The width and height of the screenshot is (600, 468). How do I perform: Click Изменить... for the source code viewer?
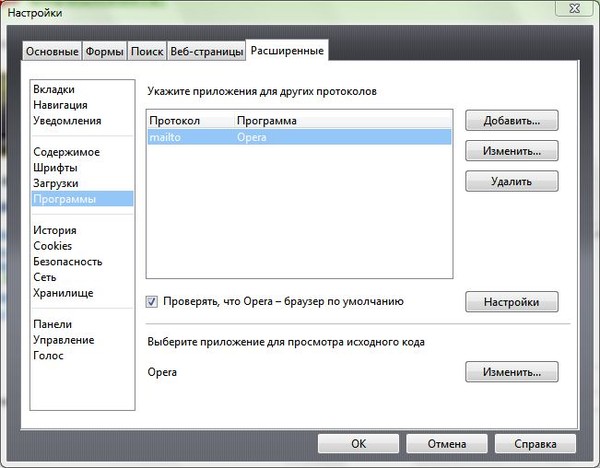(512, 372)
